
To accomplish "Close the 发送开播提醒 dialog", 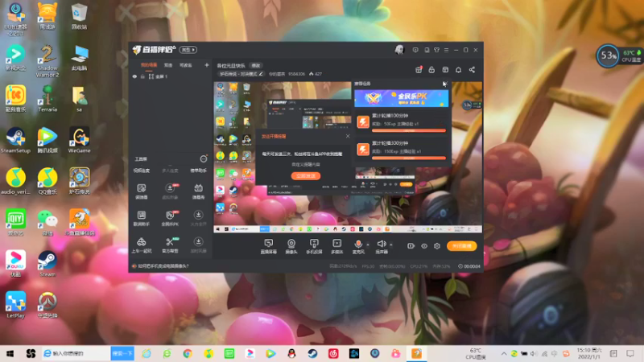I will (348, 136).
